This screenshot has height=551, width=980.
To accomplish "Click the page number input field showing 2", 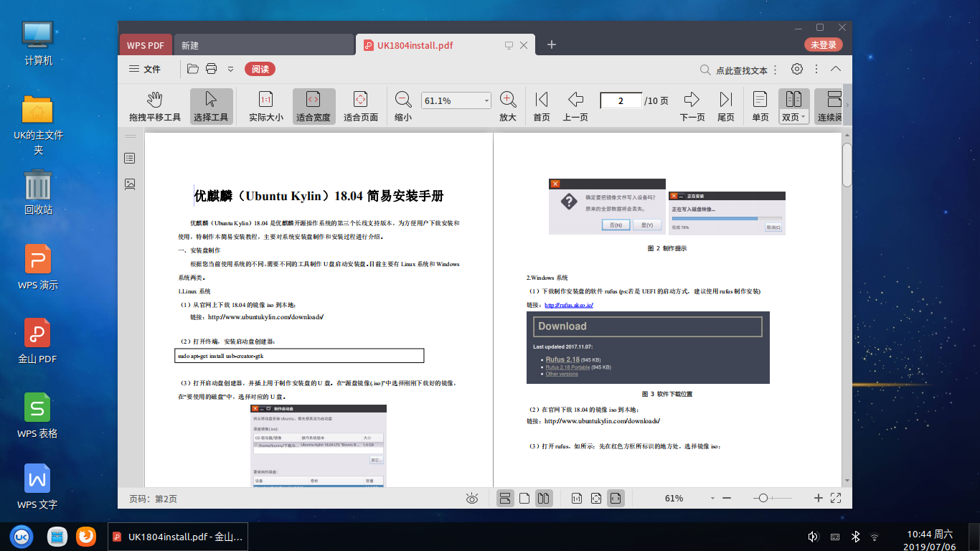I will (x=620, y=100).
